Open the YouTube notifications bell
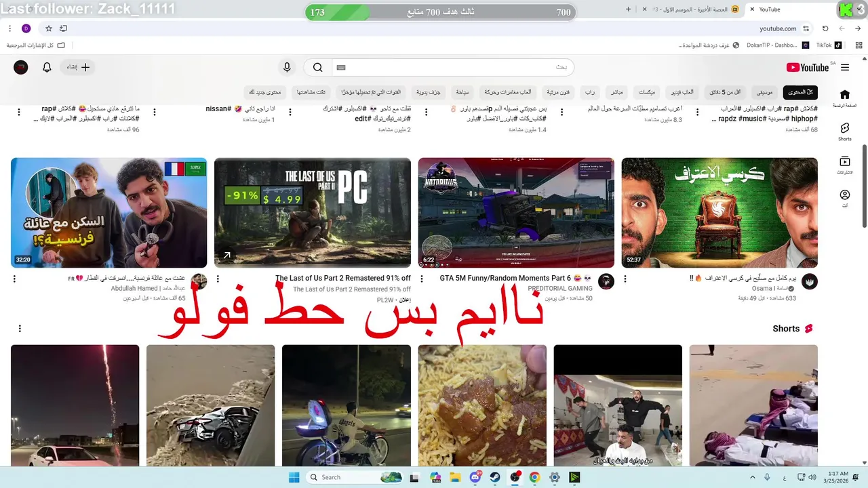 47,68
